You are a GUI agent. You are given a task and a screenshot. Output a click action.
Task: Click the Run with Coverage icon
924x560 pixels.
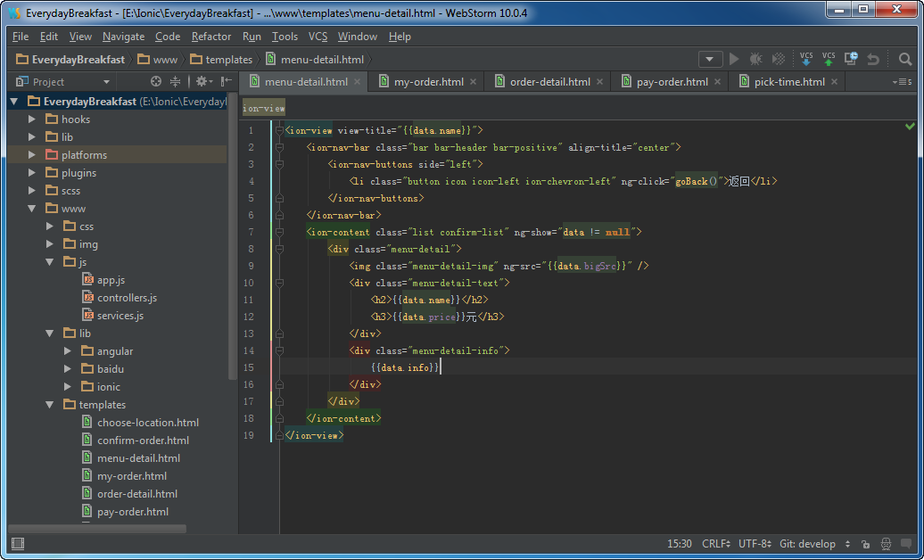(x=779, y=59)
